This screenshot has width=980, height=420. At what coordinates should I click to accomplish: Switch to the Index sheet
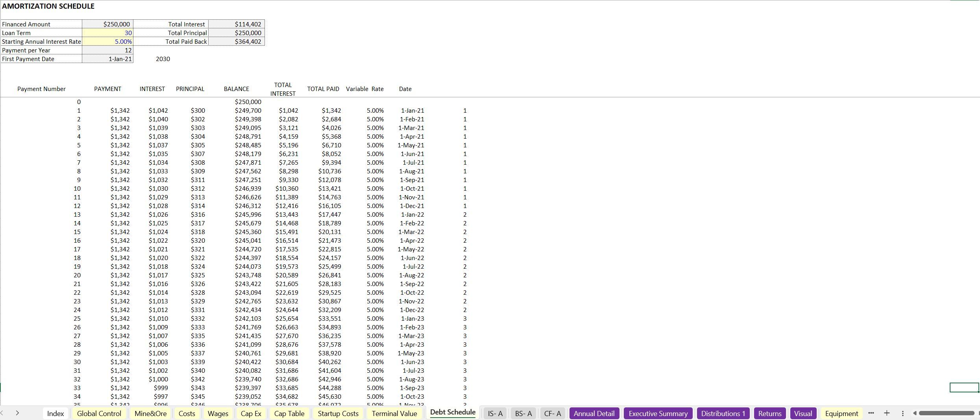pos(55,414)
